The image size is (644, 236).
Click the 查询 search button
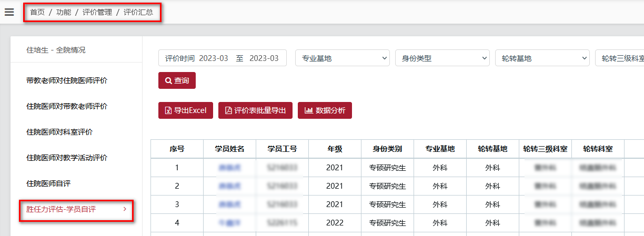click(177, 81)
